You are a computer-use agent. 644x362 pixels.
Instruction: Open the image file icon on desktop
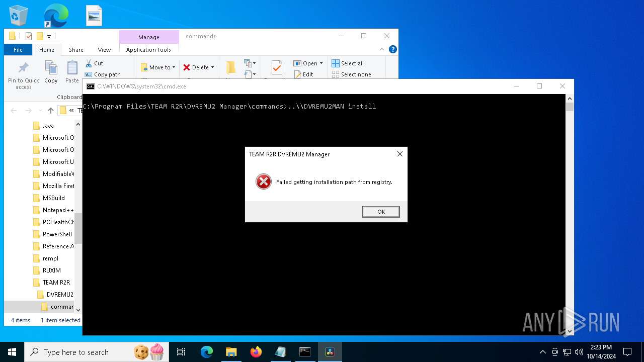[94, 16]
